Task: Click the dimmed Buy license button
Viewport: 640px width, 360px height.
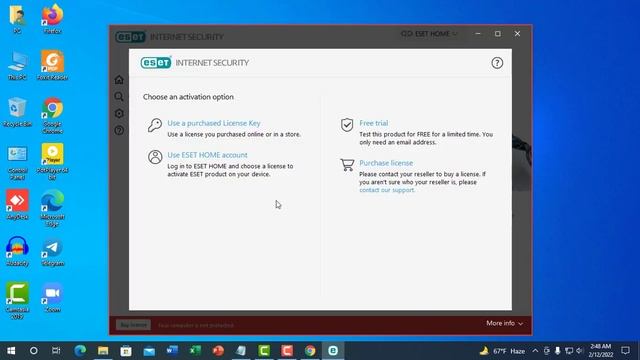Action: (133, 325)
